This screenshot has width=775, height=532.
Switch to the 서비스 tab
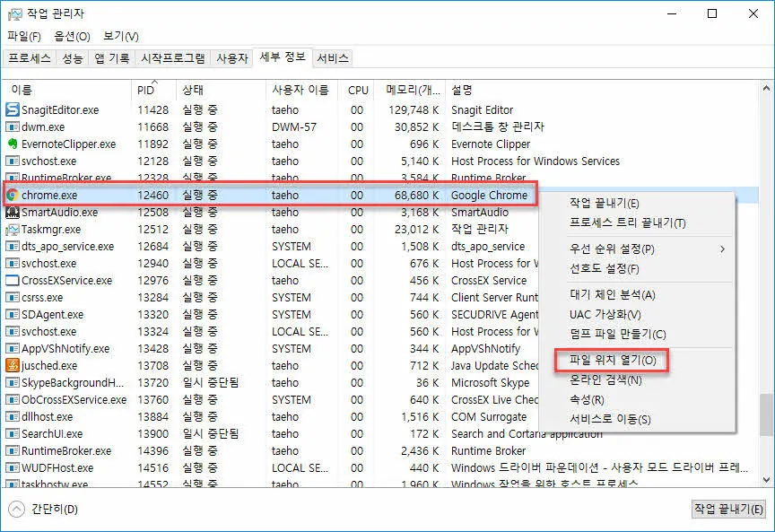(333, 58)
